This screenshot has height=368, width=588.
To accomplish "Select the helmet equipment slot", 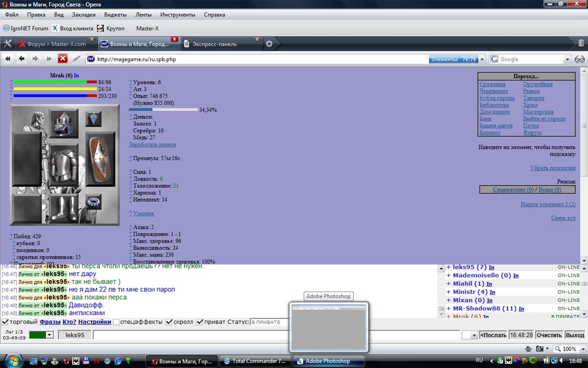I will pyautogui.click(x=64, y=124).
